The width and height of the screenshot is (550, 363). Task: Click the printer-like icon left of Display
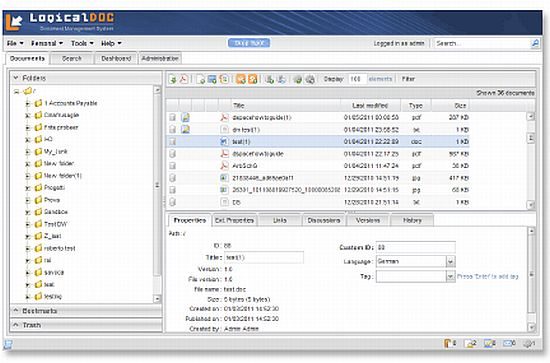tap(310, 79)
